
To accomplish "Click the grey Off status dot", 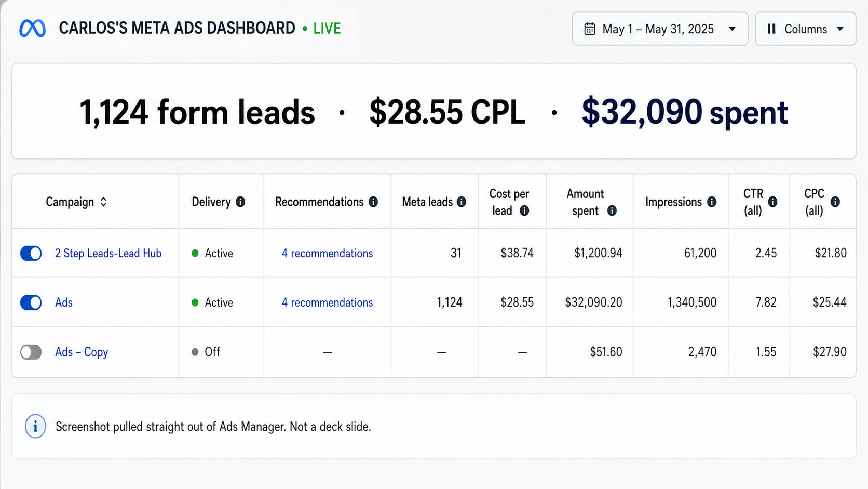I will pyautogui.click(x=195, y=352).
